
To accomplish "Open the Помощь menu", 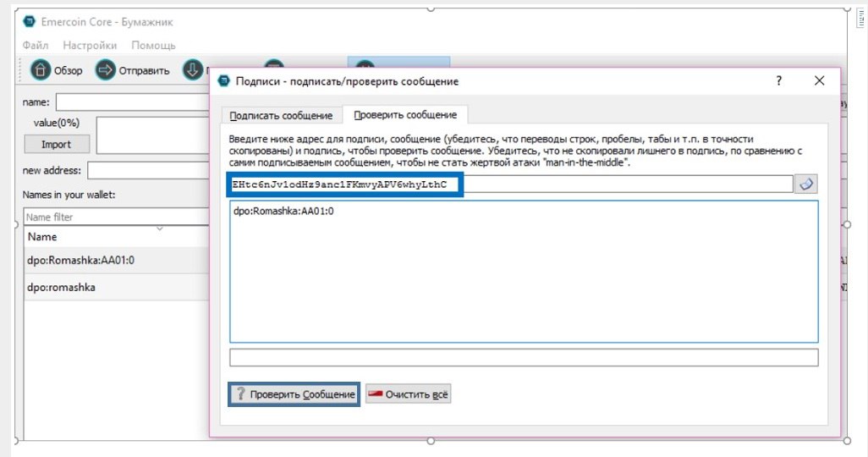I will coord(153,46).
